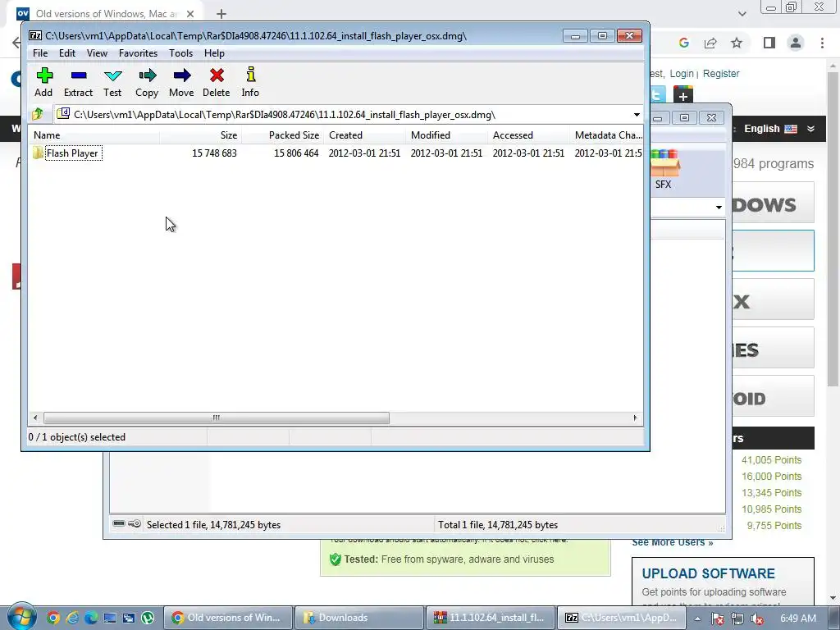Sort by the Accessed column header
This screenshot has width=840, height=630.
pos(528,135)
